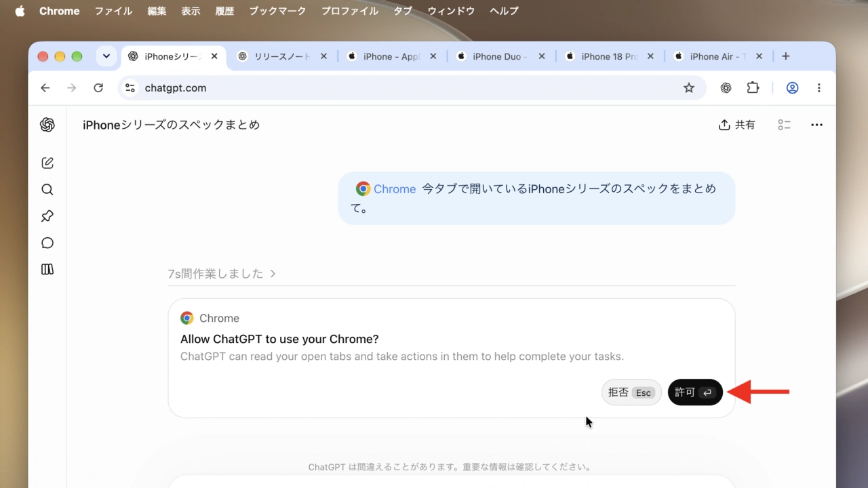Open the conversation list-view icon
Screen dimensions: 868x488
click(785, 125)
